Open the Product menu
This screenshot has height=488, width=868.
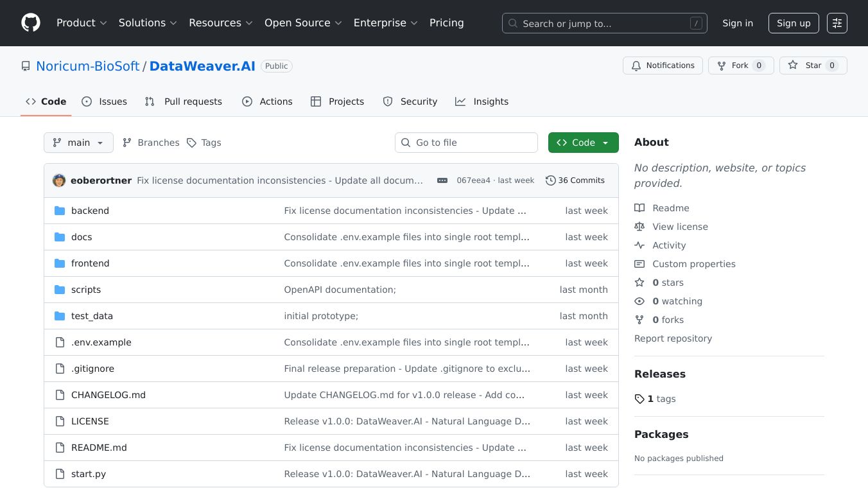click(82, 23)
